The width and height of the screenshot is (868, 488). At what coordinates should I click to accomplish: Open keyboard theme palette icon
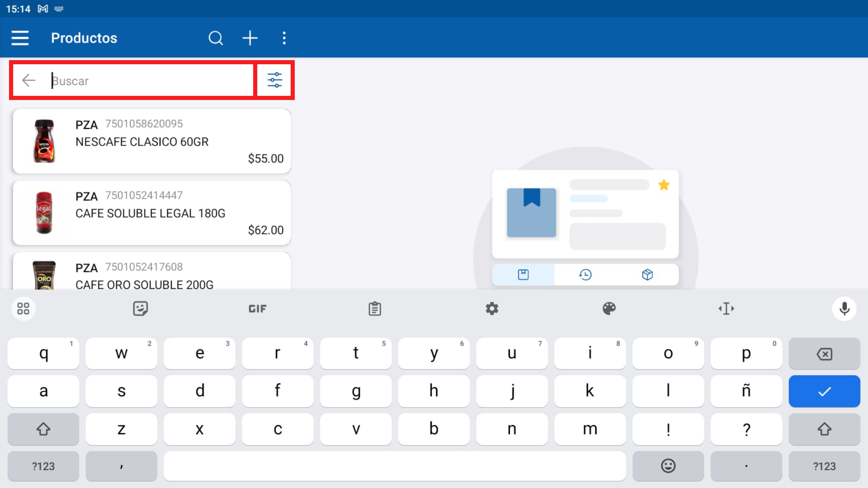coord(609,308)
